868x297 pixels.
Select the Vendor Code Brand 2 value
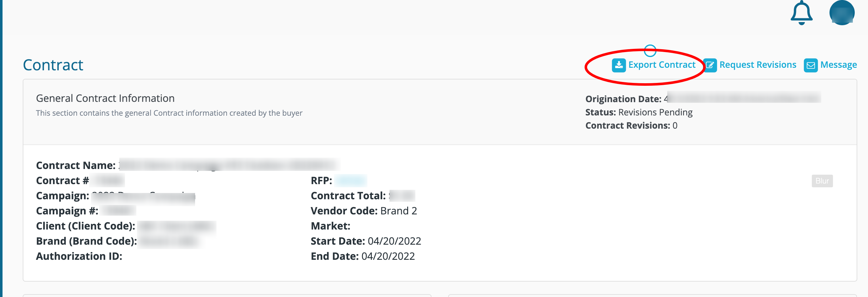point(399,211)
